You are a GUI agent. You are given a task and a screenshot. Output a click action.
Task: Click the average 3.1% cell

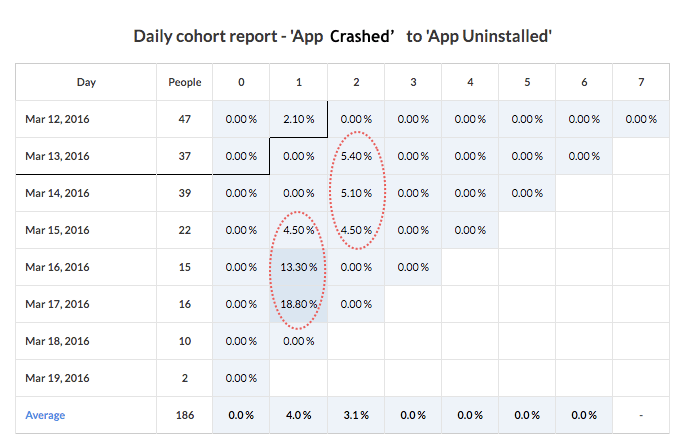[356, 415]
